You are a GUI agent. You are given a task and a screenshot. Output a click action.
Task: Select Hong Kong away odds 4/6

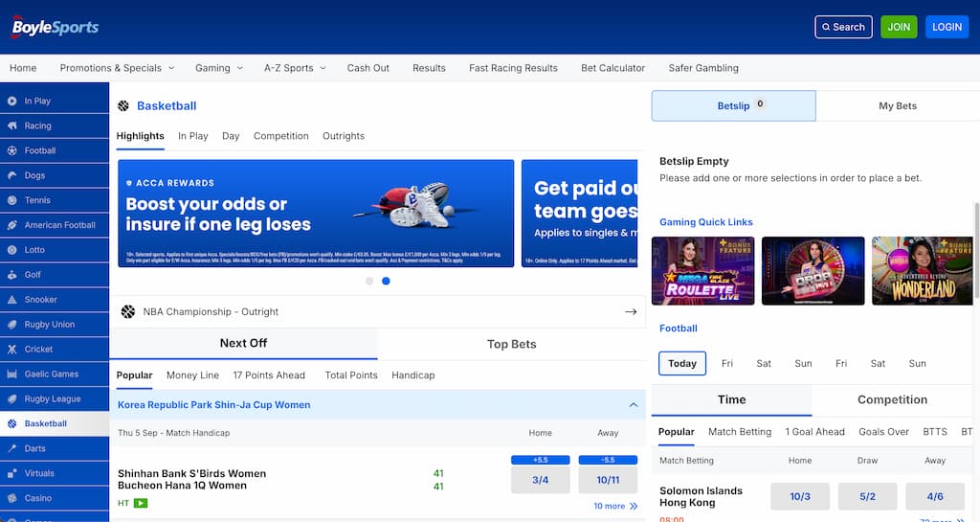(x=935, y=496)
